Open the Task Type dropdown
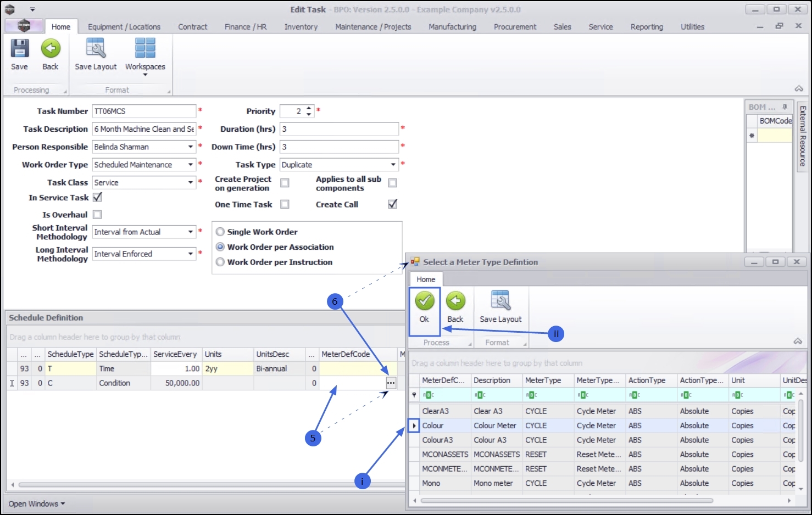Image resolution: width=812 pixels, height=515 pixels. tap(393, 165)
